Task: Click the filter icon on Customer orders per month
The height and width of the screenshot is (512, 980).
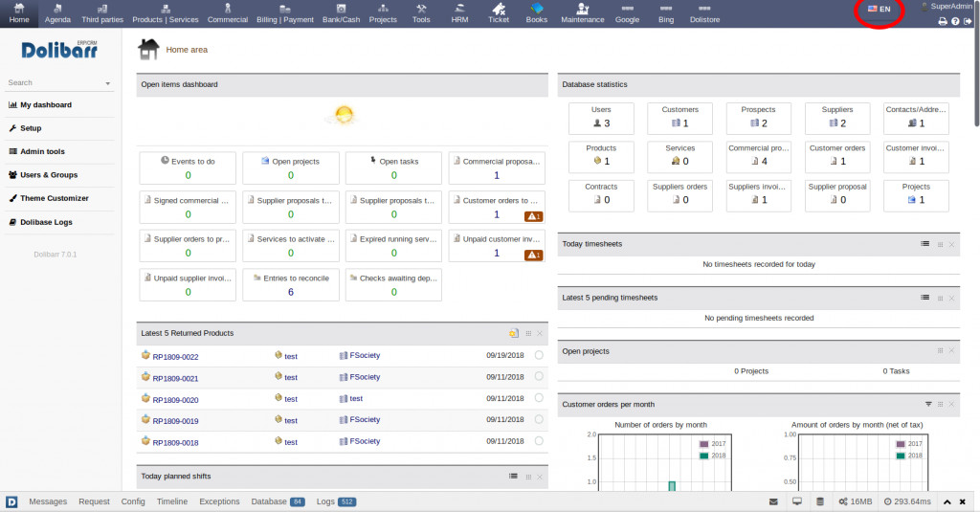Action: tap(927, 404)
